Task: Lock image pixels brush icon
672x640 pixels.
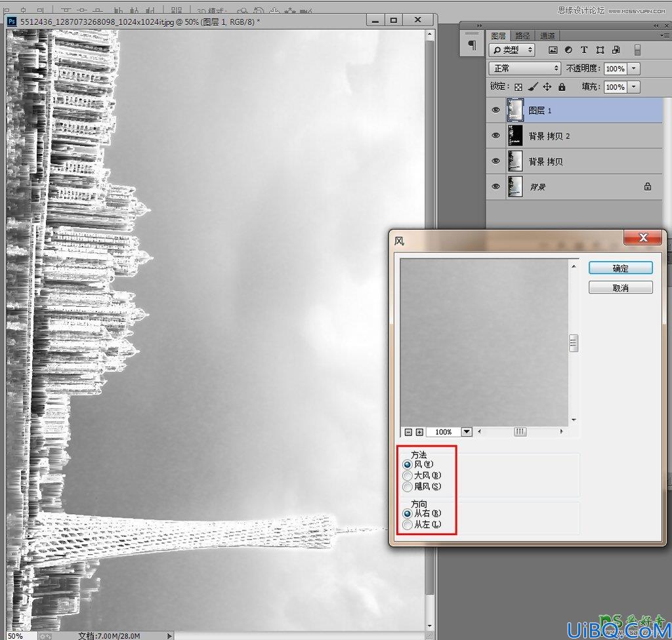Action: pyautogui.click(x=533, y=87)
